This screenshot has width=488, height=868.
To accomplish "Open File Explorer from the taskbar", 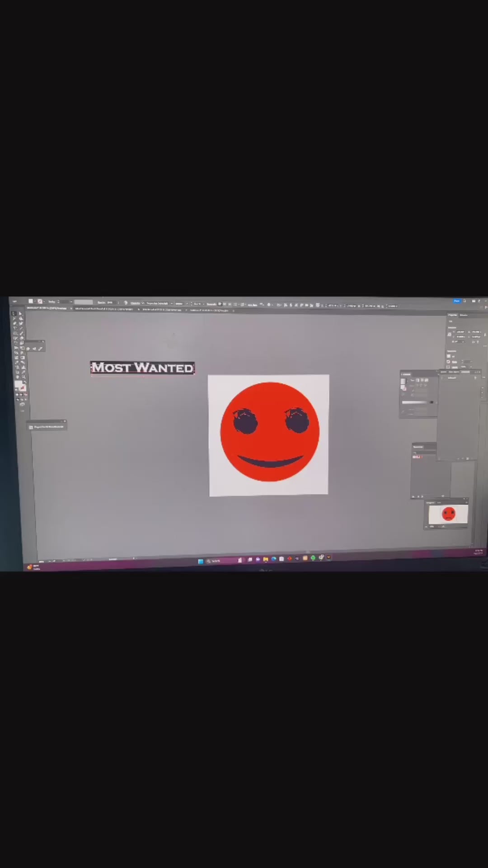I will coord(266,559).
